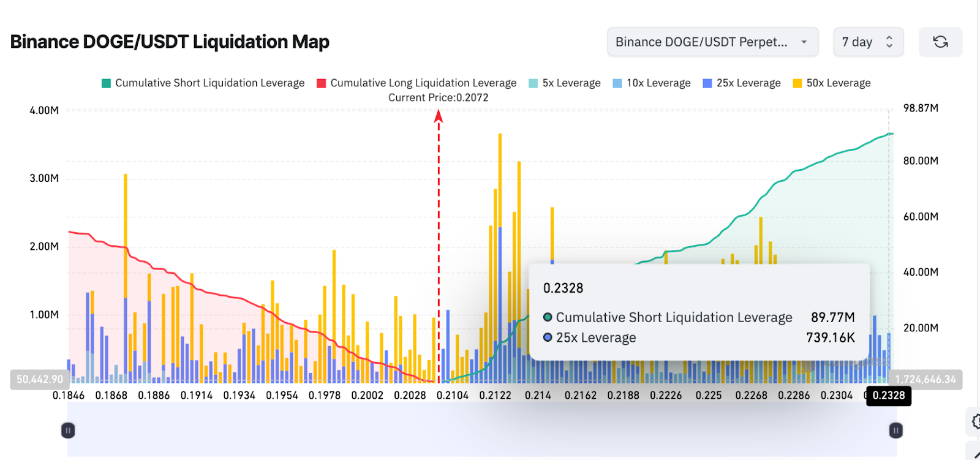Screen dimensions: 980x460
Task: Click the badge icon at right edge
Action: pos(975,421)
